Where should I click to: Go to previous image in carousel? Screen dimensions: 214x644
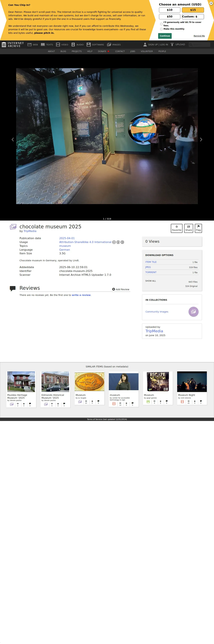pos(13,140)
